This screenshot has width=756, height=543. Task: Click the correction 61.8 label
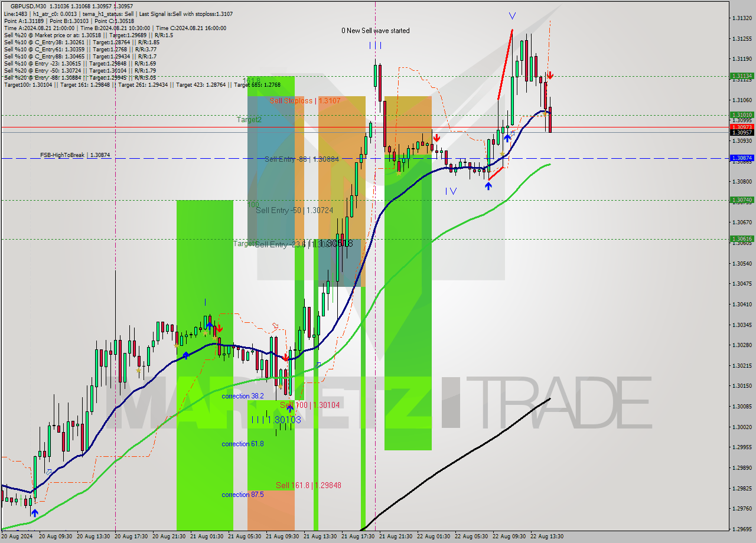click(x=243, y=444)
